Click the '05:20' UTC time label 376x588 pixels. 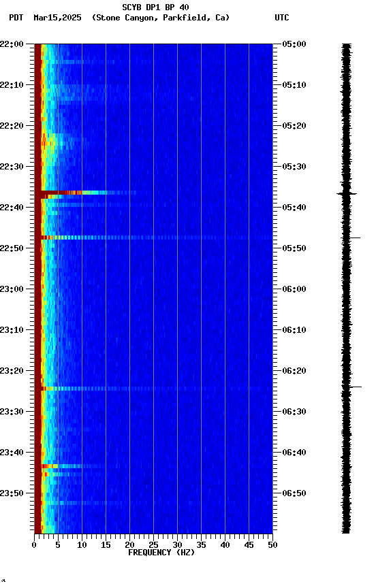pos(294,126)
